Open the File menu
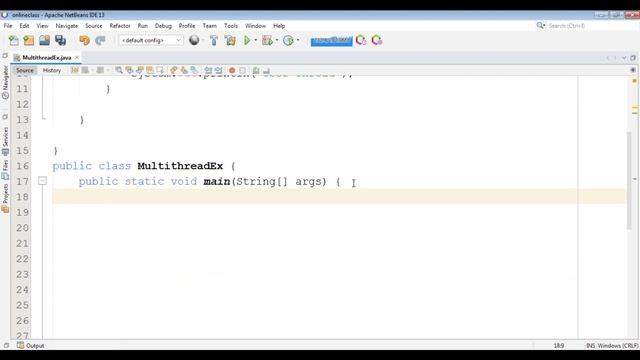Screen dimensions: 640x360 [8, 26]
